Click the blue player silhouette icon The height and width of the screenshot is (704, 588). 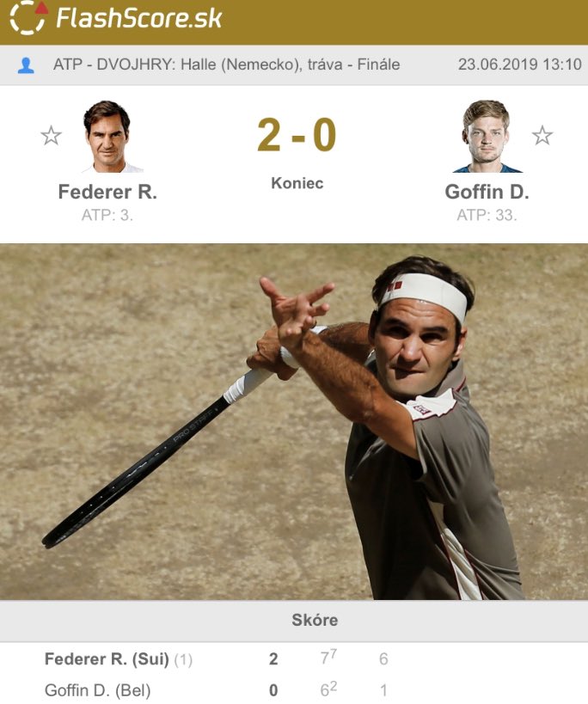point(26,65)
